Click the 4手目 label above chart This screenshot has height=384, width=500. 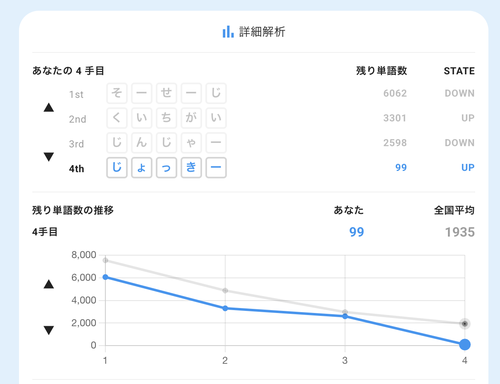[x=45, y=232]
